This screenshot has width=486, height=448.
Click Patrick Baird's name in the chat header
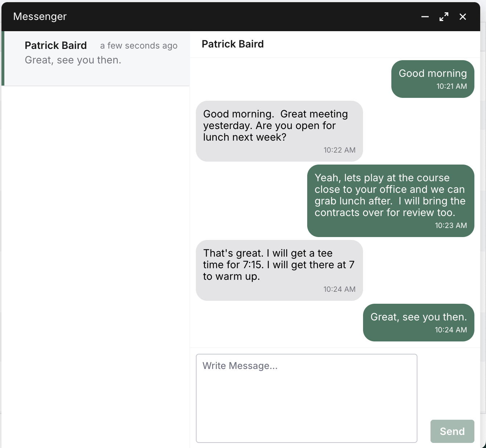232,44
